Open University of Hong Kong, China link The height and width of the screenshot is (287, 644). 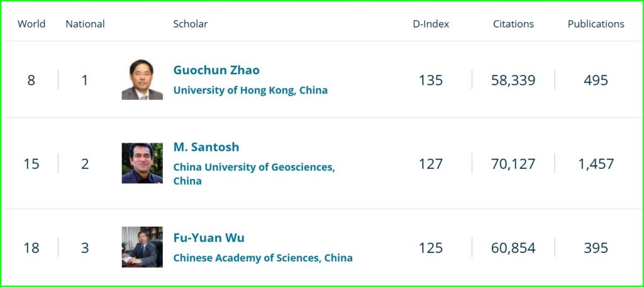(x=250, y=90)
